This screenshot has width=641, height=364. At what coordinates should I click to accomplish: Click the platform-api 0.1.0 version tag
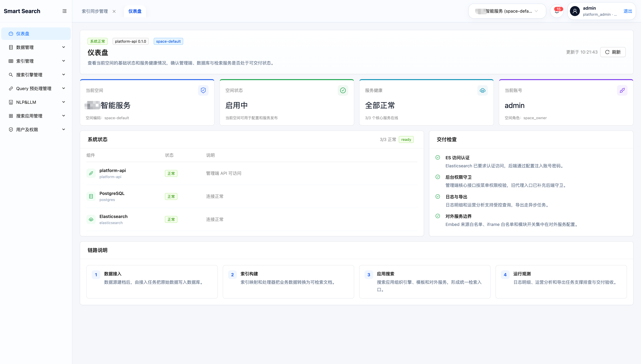pyautogui.click(x=130, y=41)
